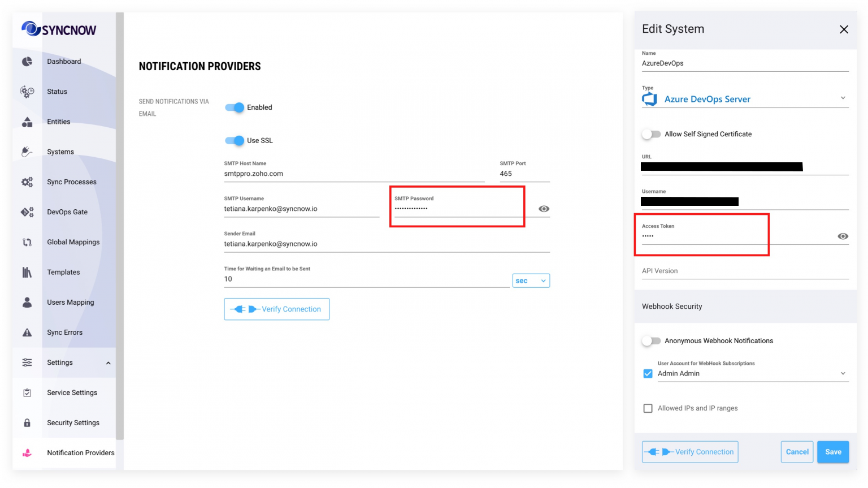Select Global Mappings arrows icon

pyautogui.click(x=27, y=242)
